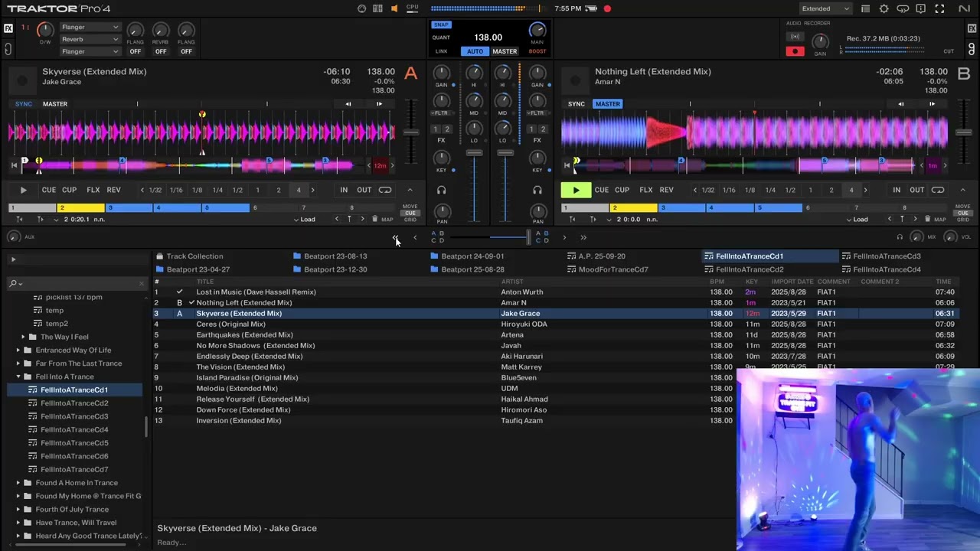Set loop IN point on deck A
Viewport: 980px width, 551px height.
click(344, 190)
